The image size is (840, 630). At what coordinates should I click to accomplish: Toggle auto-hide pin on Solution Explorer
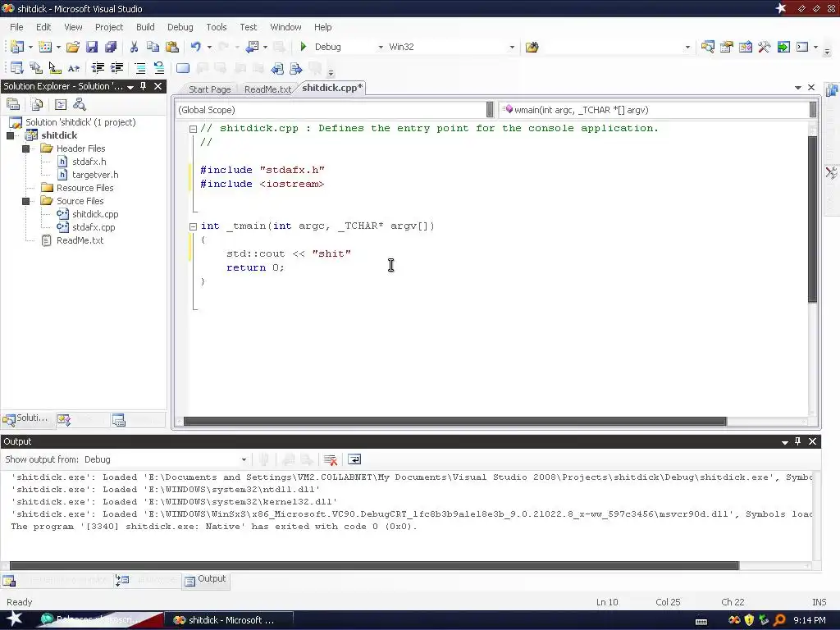[143, 86]
